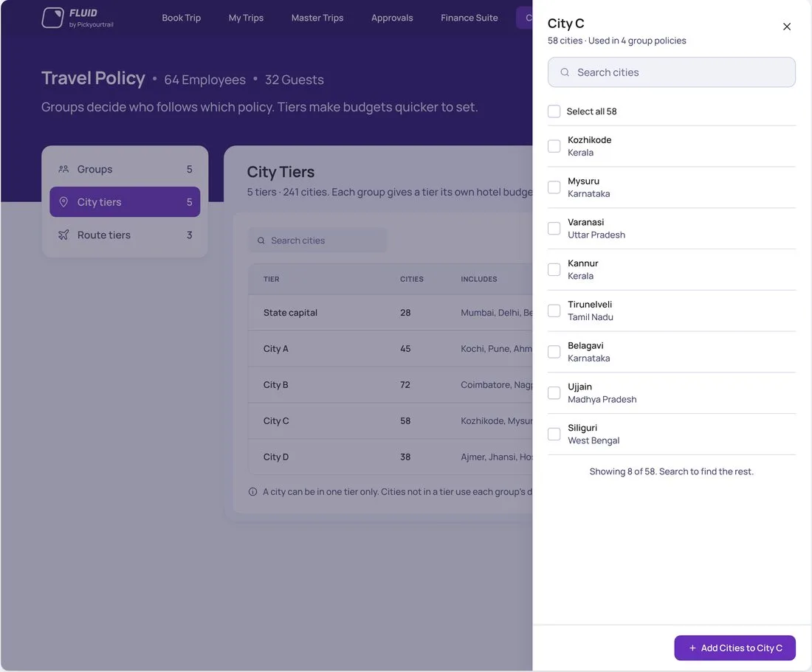
Task: Enable the Tirunelveli checkbox
Action: pyautogui.click(x=554, y=311)
